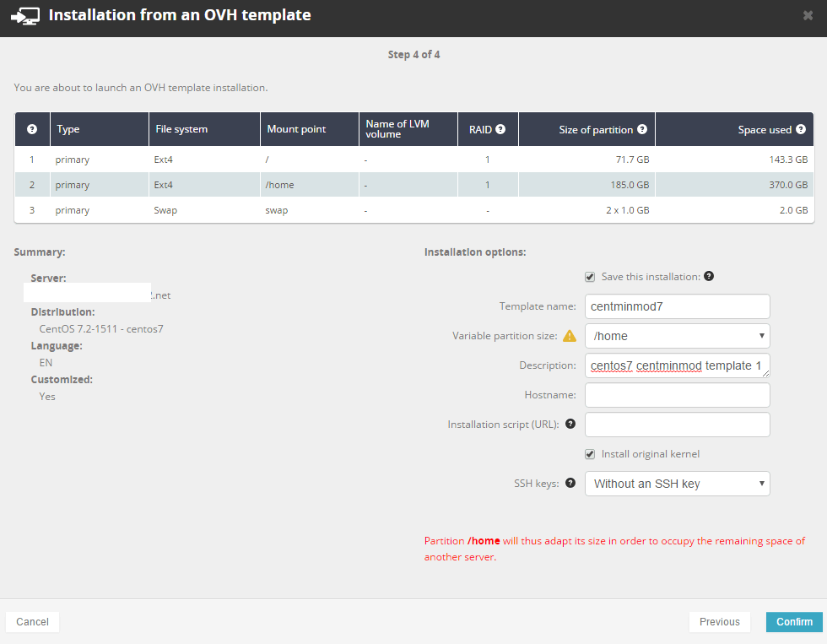This screenshot has height=644, width=827.
Task: Click the Description text area
Action: [677, 365]
